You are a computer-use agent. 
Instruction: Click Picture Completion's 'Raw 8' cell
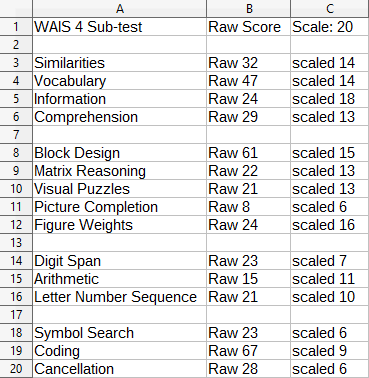[248, 207]
